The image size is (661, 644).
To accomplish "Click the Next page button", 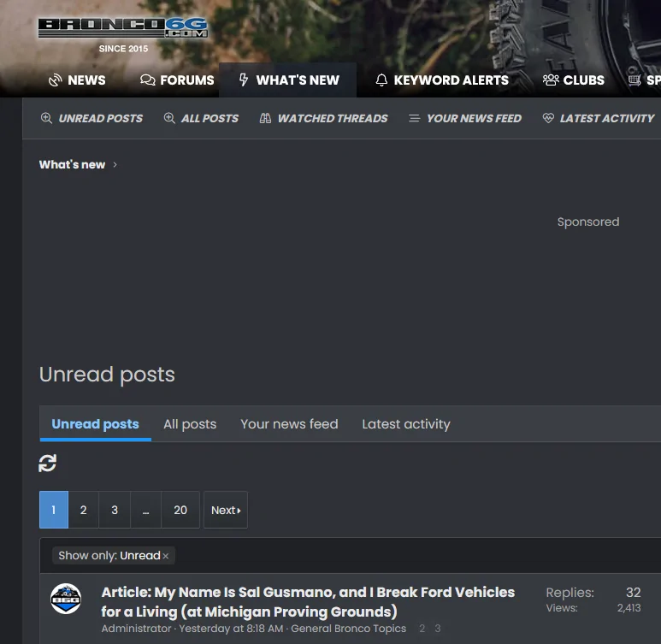I will click(226, 510).
